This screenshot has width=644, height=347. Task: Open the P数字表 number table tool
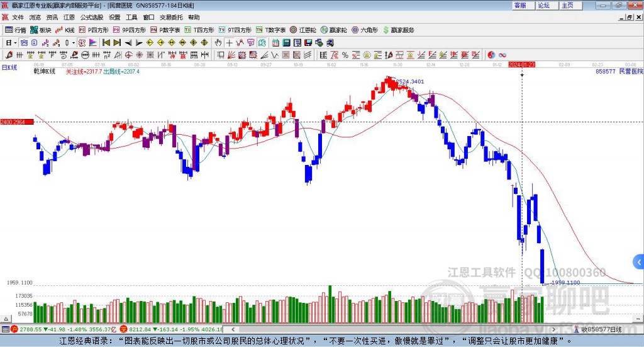[165, 30]
